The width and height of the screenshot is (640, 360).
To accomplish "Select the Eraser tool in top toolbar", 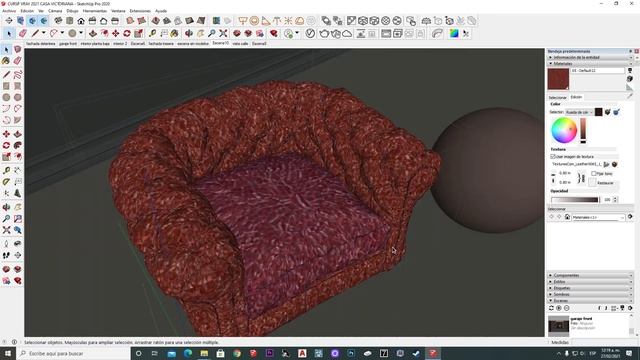I will click(22, 33).
